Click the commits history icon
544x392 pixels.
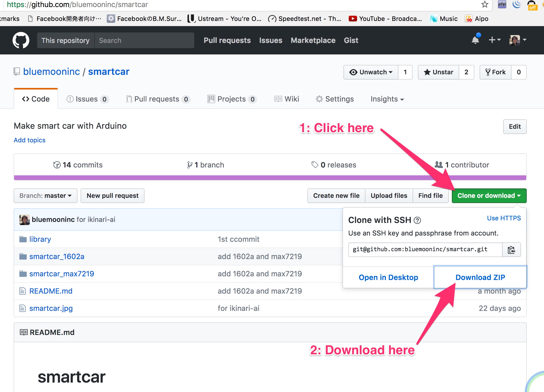pos(57,165)
